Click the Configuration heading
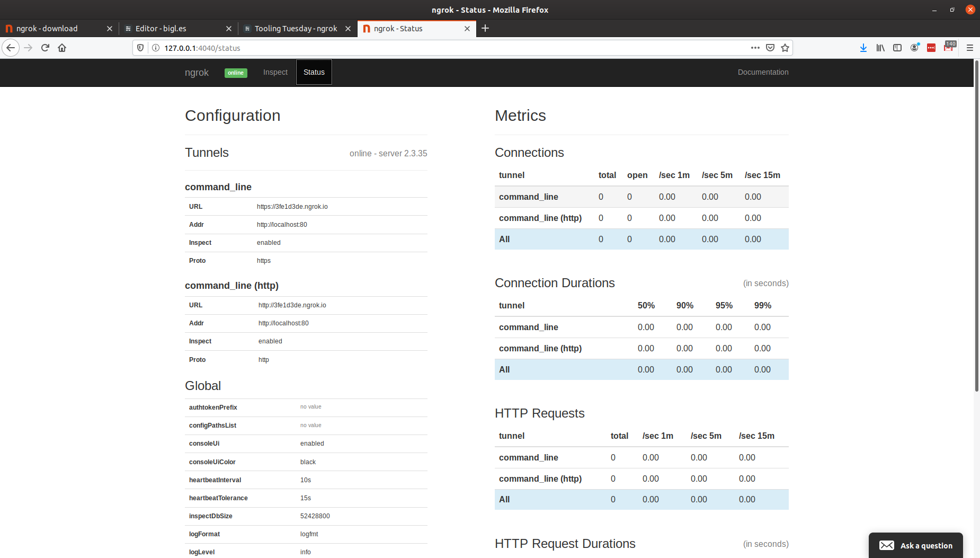Image resolution: width=980 pixels, height=558 pixels. click(233, 116)
